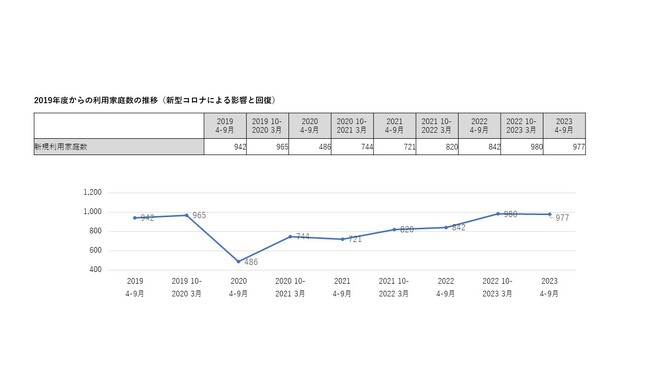Click x-axis label 2020 4-9月 under the chart

tap(238, 287)
